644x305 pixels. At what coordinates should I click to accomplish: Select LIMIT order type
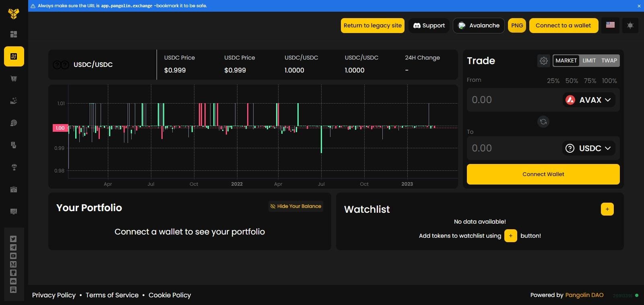(589, 60)
